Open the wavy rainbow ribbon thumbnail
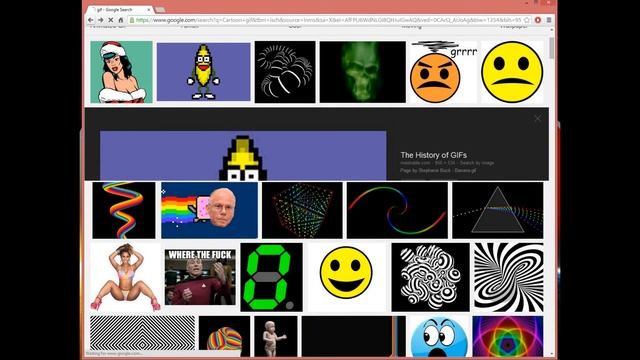This screenshot has height=360, width=640. pyautogui.click(x=124, y=210)
